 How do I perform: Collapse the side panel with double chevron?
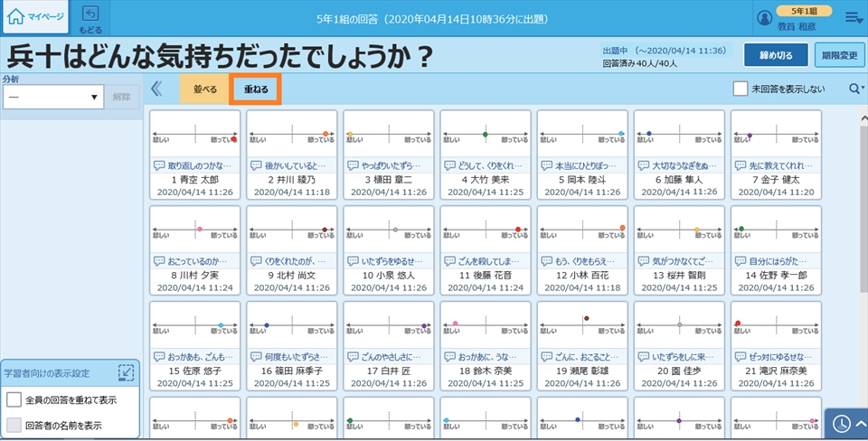(x=156, y=89)
